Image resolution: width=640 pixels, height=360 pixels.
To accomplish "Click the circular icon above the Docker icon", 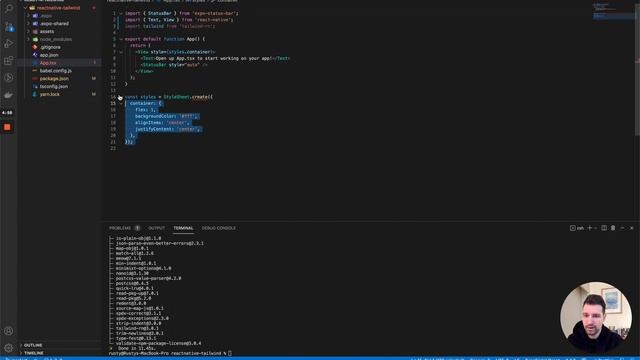I will (9, 78).
